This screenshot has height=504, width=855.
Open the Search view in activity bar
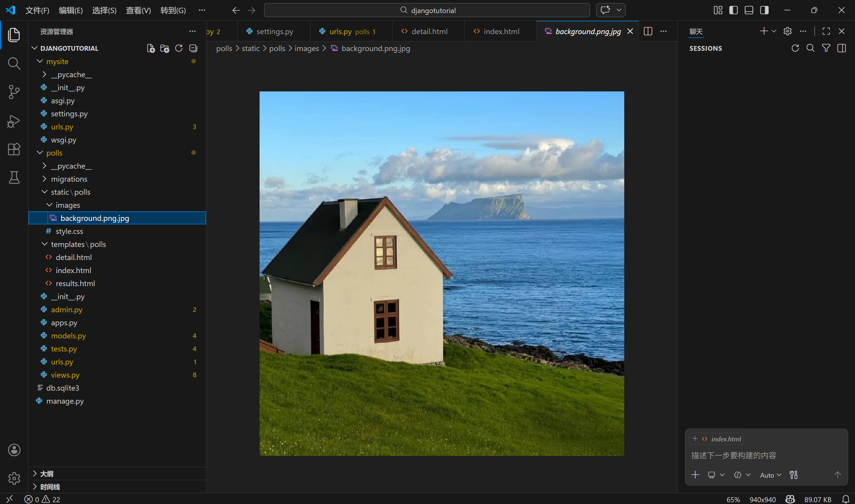click(x=14, y=63)
